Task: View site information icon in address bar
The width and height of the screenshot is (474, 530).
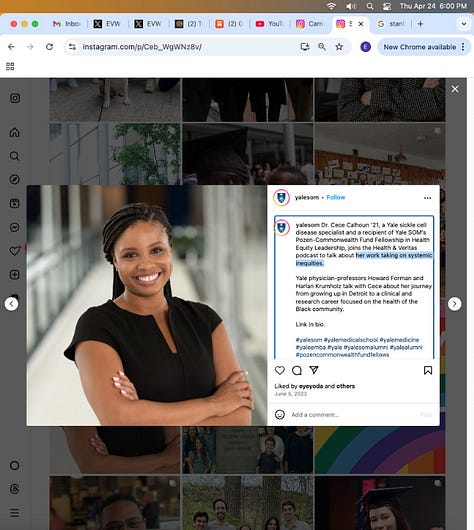Action: click(x=72, y=47)
